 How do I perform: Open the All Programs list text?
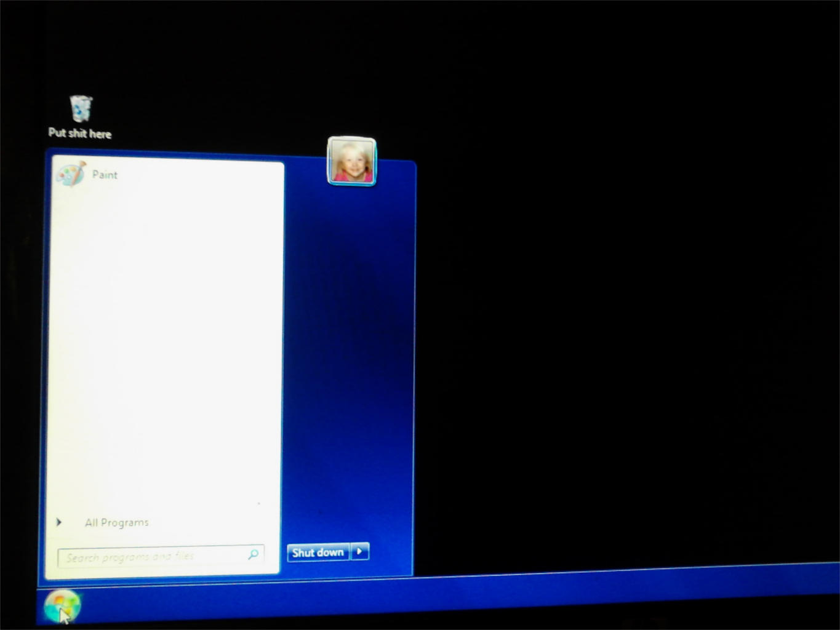pyautogui.click(x=117, y=522)
